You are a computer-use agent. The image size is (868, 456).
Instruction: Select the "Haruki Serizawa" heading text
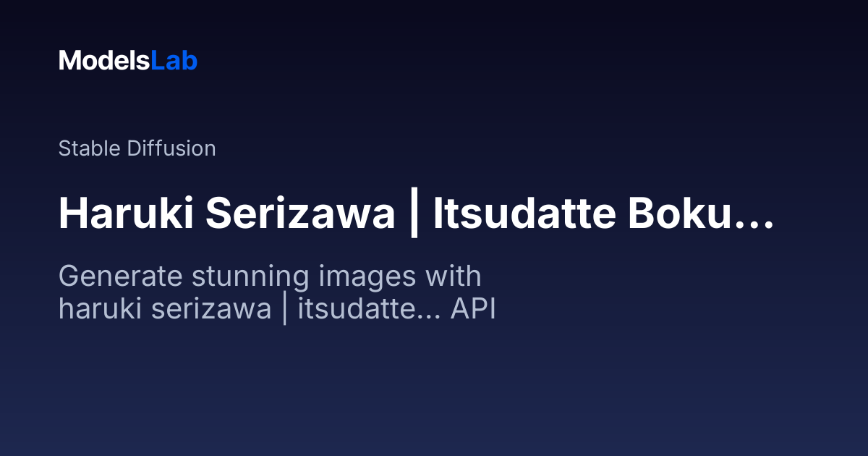[226, 215]
